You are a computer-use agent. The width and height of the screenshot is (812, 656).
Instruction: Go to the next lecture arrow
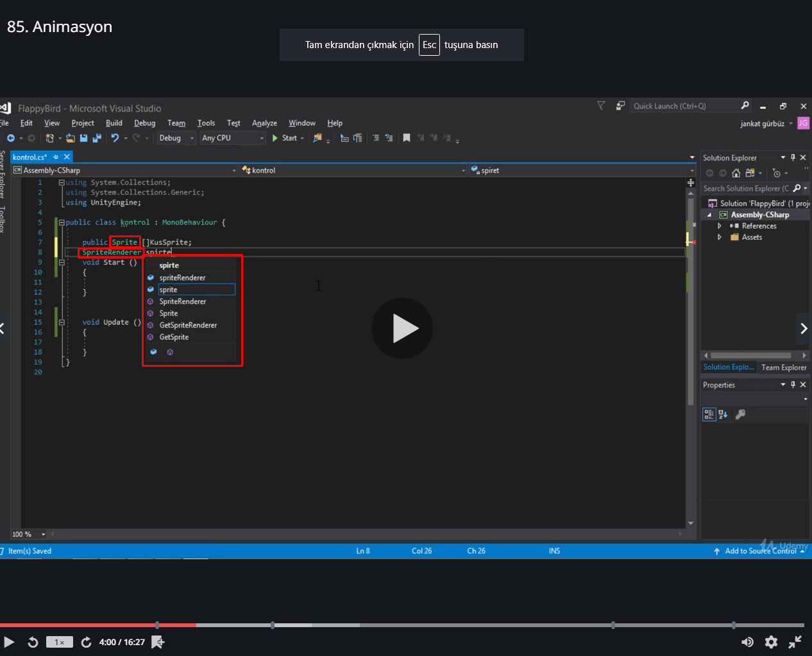coord(804,328)
